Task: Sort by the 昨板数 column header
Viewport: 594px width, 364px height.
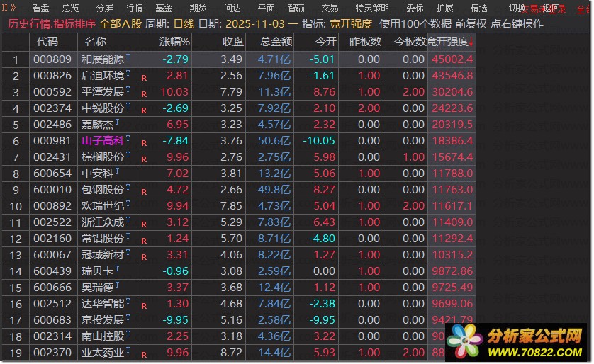Action: pos(365,42)
